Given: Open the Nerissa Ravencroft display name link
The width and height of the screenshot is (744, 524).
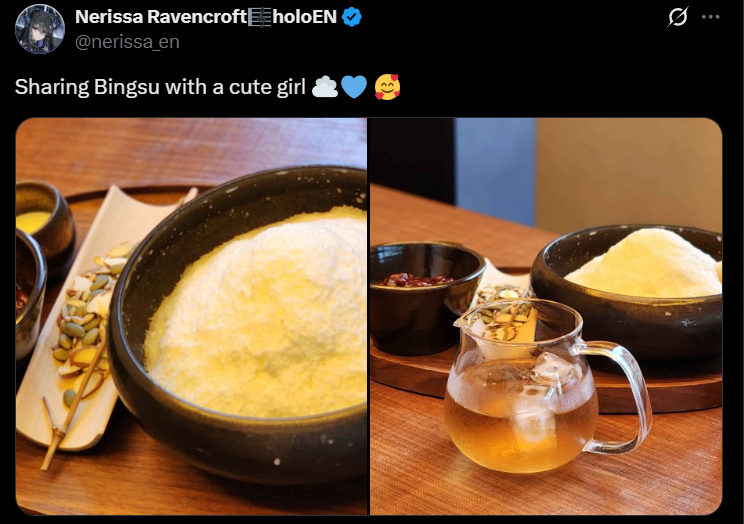Looking at the screenshot, I should (x=161, y=17).
